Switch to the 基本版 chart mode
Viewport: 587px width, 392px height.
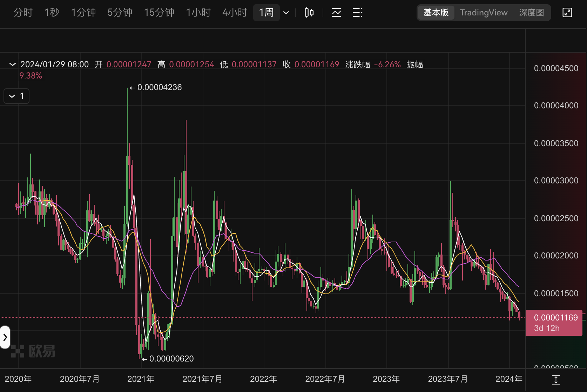[436, 13]
